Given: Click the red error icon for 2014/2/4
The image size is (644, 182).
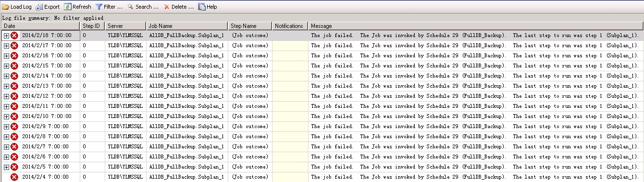Looking at the screenshot, I should point(14,177).
